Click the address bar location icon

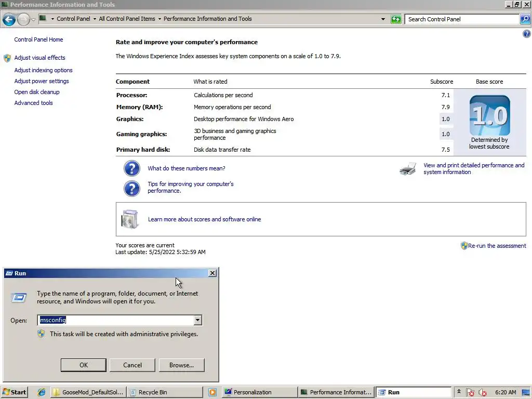click(x=43, y=18)
